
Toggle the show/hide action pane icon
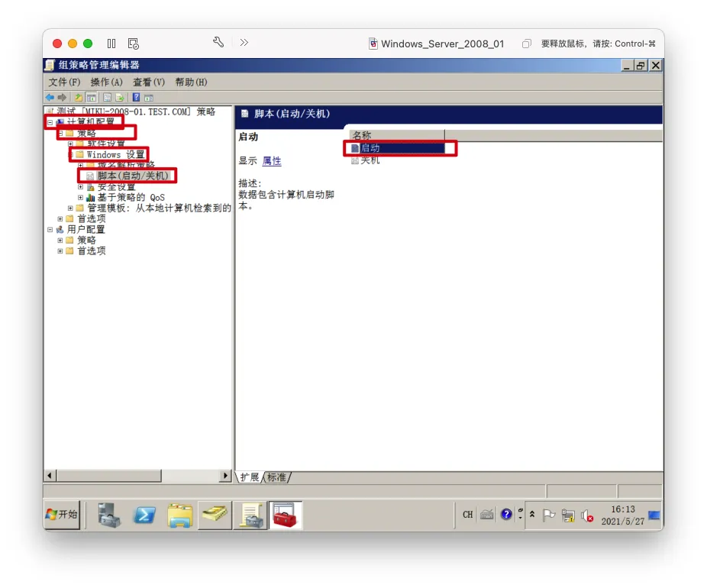point(149,97)
